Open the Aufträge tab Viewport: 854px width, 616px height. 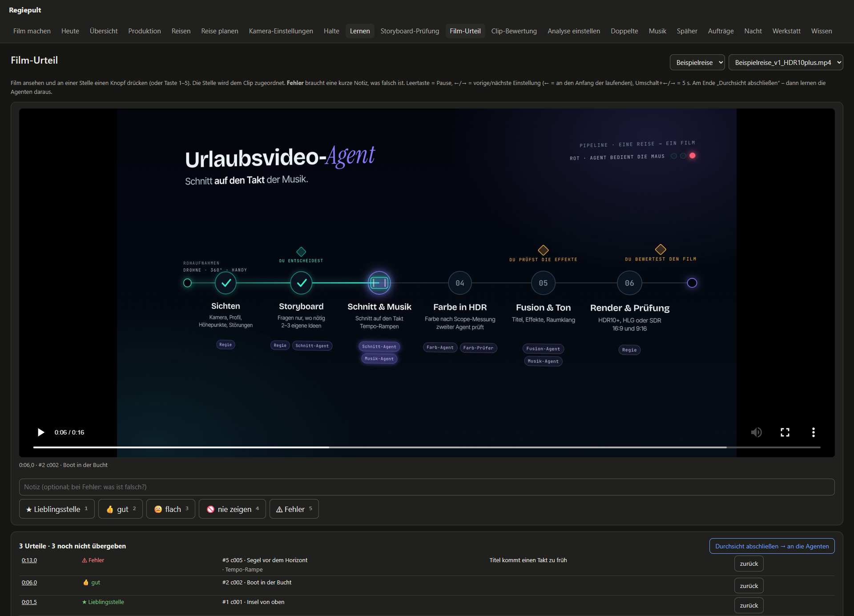click(x=721, y=31)
